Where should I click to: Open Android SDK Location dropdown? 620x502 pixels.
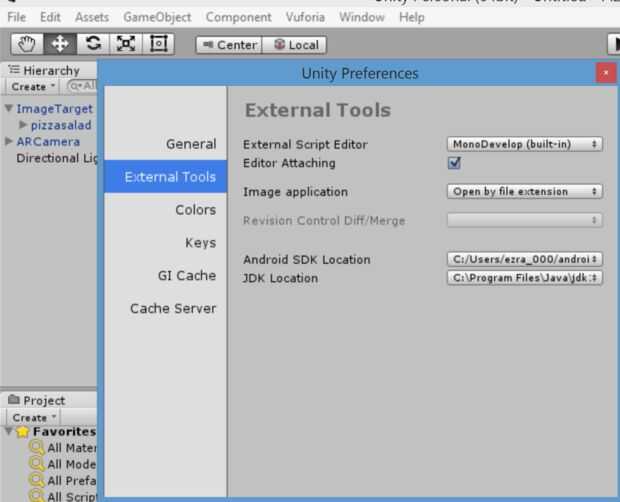[x=525, y=259]
